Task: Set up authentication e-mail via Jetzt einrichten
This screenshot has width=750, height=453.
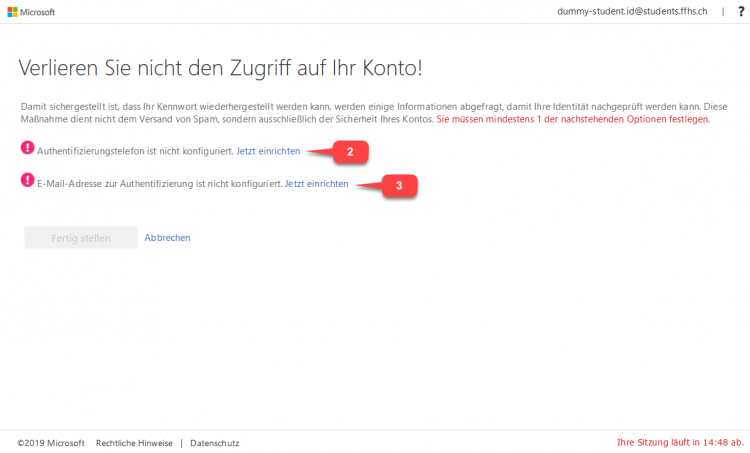Action: 317,184
